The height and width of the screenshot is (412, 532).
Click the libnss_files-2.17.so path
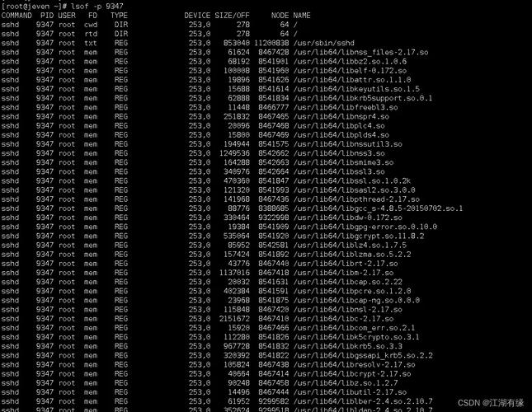pyautogui.click(x=360, y=52)
